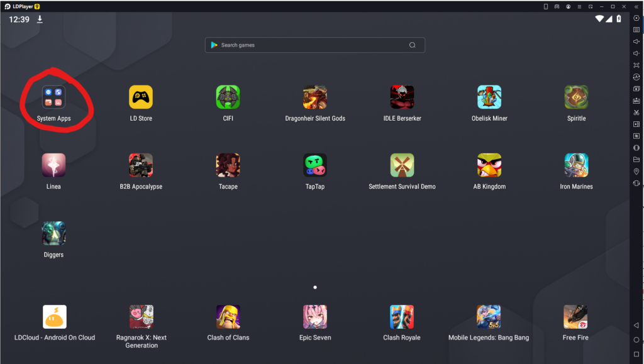Open keyboard mapping in sidebar
644x364 pixels.
tap(636, 30)
